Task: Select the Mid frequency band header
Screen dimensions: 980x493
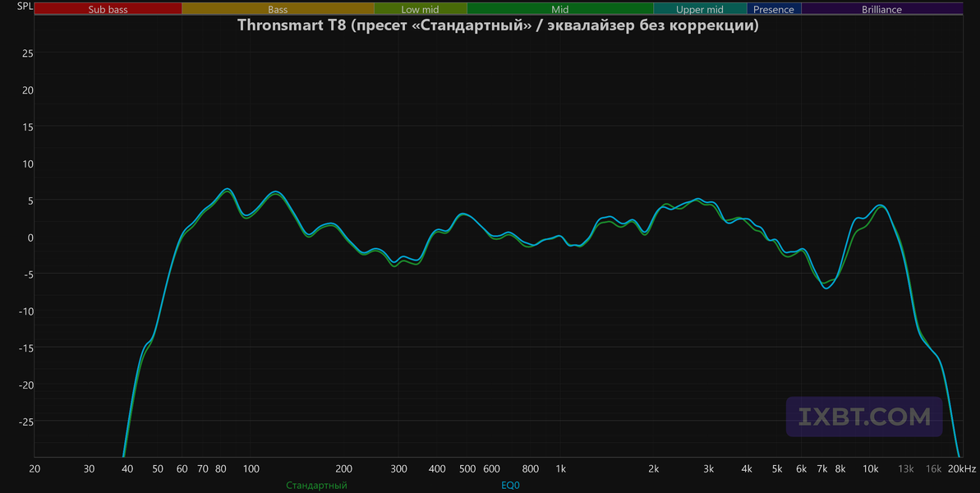Action: [560, 9]
